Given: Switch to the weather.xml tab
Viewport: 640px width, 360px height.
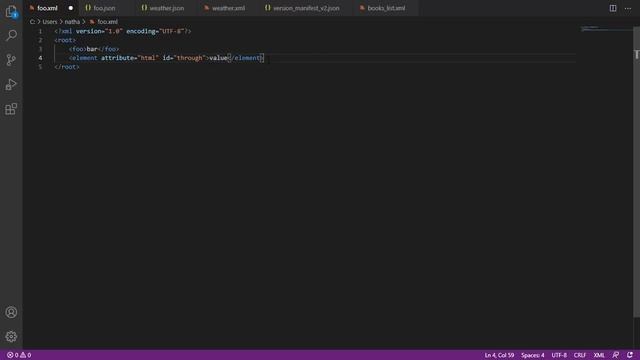Looking at the screenshot, I should point(228,8).
